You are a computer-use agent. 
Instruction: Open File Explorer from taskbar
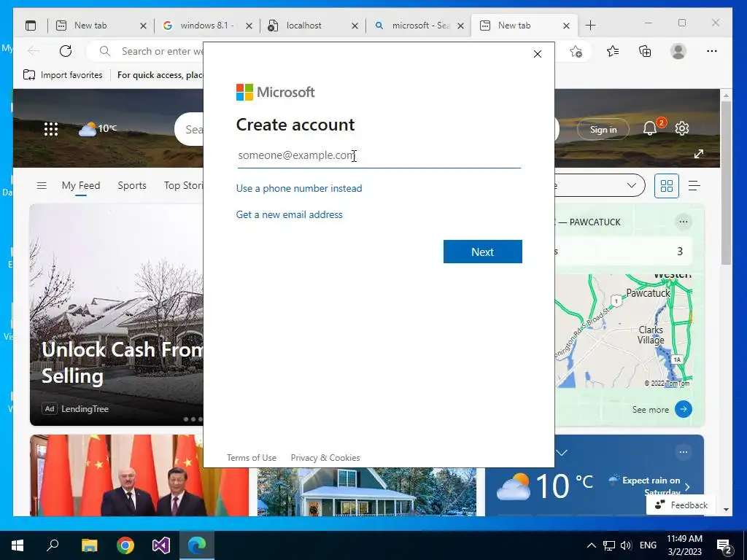point(89,545)
